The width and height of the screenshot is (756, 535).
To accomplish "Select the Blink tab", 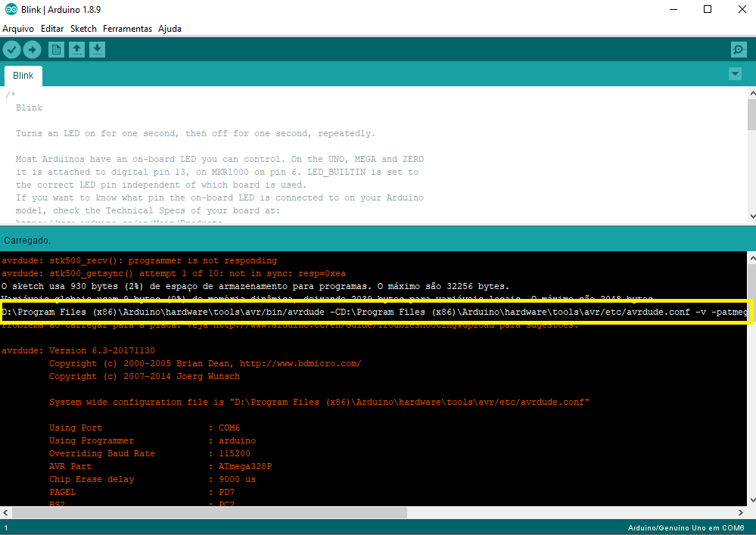I will (23, 76).
